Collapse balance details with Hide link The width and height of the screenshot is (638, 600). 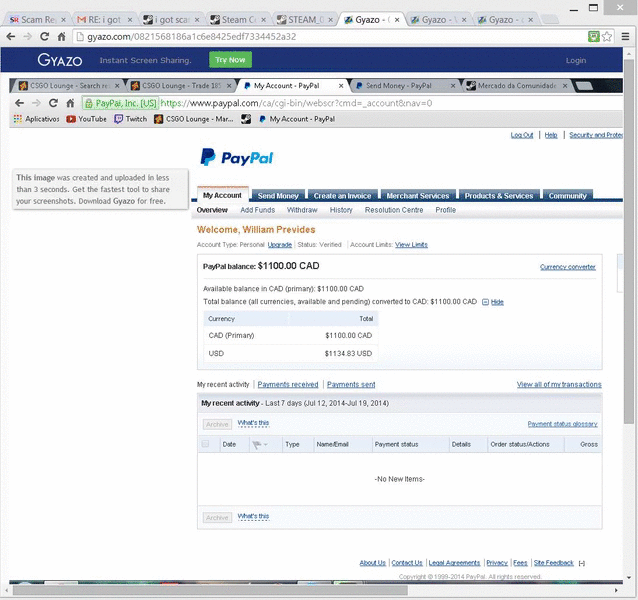497,302
